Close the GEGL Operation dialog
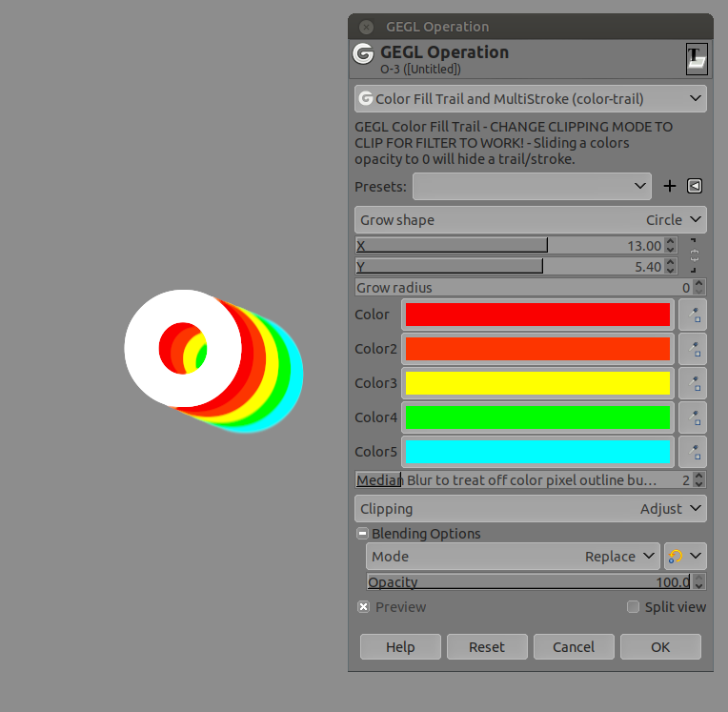 pyautogui.click(x=366, y=28)
